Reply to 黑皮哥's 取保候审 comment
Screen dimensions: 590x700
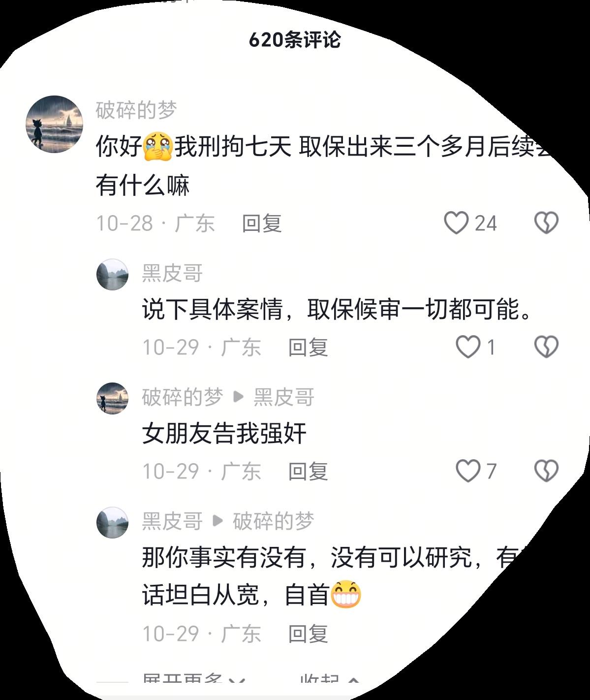308,348
